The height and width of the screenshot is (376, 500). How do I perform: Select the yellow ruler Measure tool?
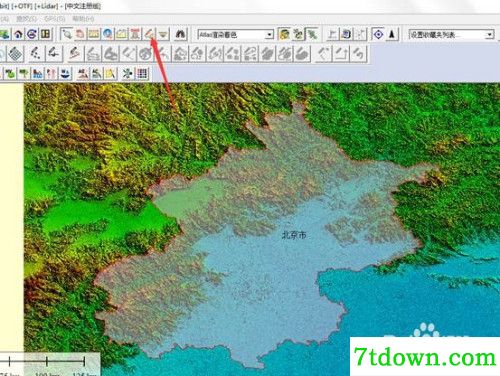point(94,34)
